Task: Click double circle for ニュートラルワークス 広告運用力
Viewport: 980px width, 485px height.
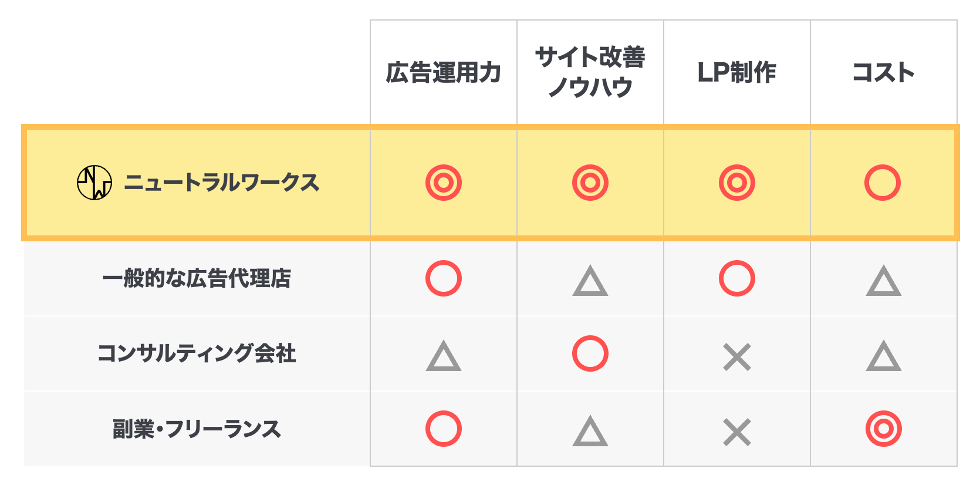Action: (x=444, y=183)
